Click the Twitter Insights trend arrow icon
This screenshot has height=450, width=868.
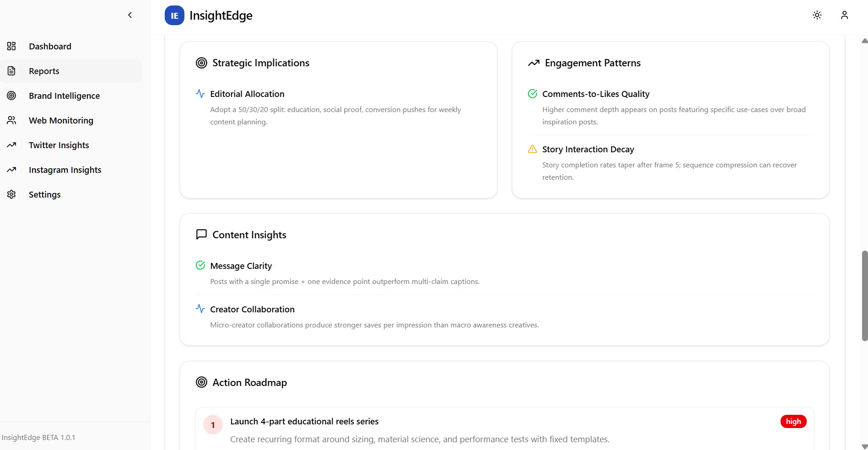[11, 145]
